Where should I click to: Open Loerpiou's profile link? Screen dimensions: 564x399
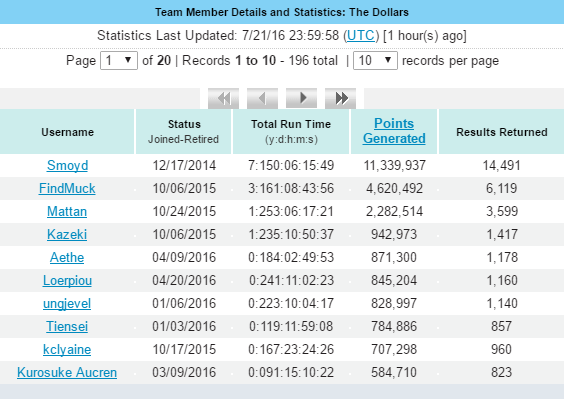click(67, 281)
